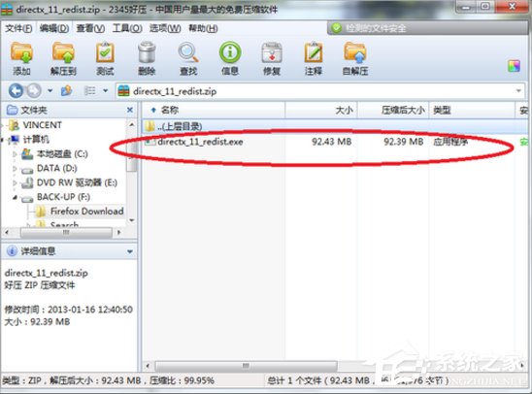The image size is (532, 394).
Task: Click the address bar with directx_11_redist.zip
Action: click(320, 91)
